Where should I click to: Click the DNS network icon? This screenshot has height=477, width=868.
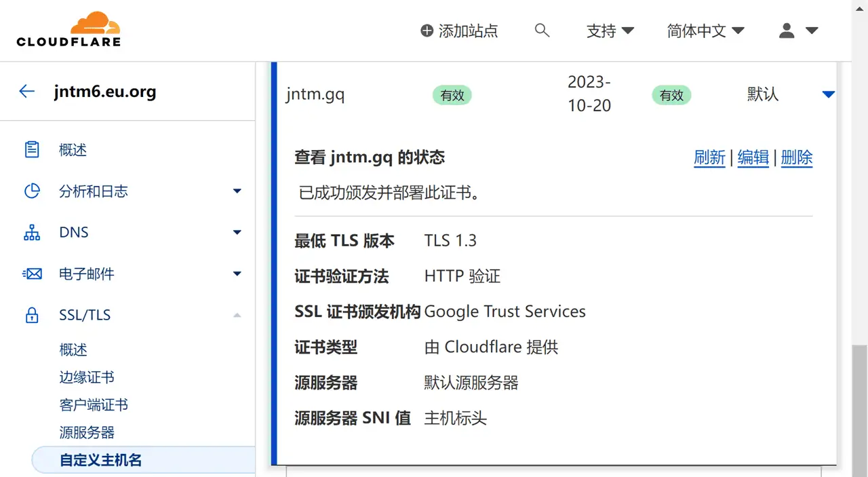coord(32,233)
